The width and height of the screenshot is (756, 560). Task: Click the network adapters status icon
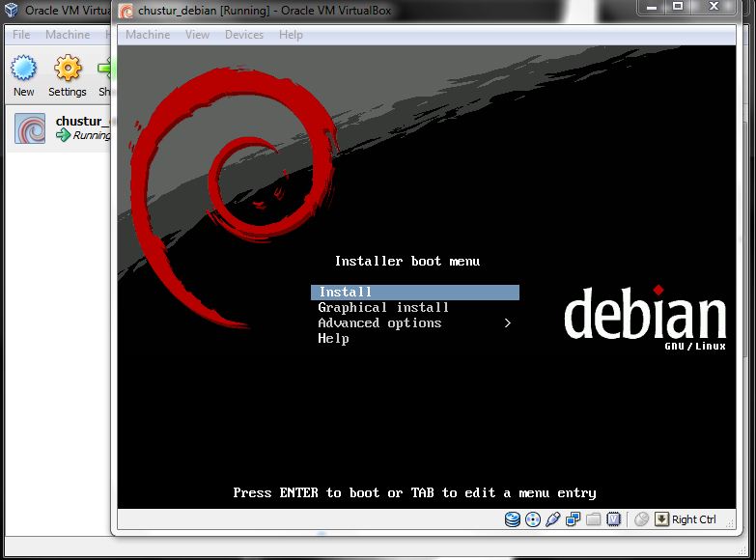click(x=573, y=519)
